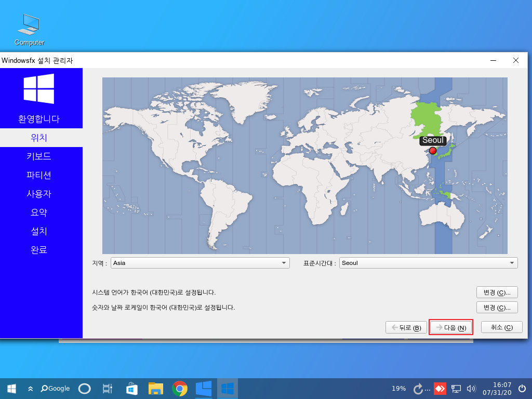Click the Seoul label on the map
The image size is (532, 399).
tap(433, 140)
